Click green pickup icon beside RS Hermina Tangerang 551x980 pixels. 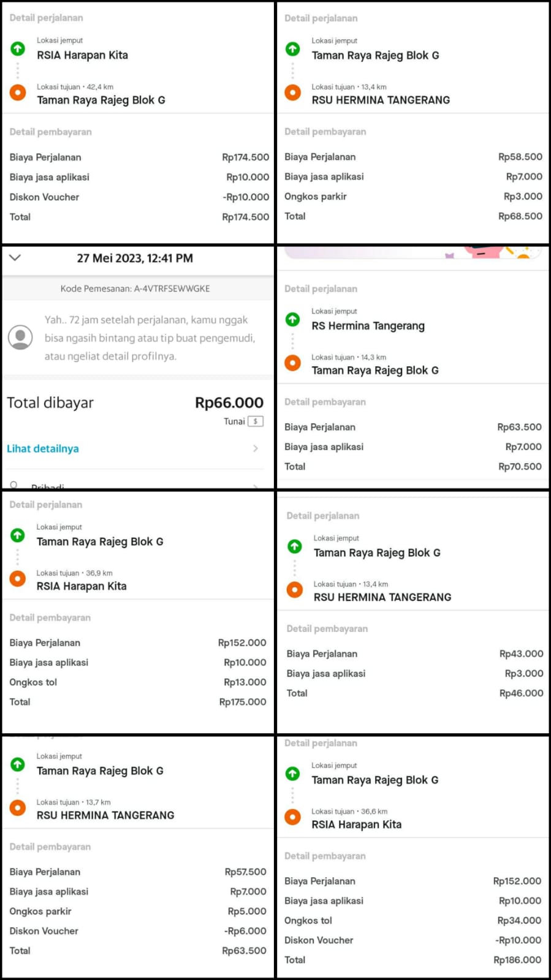[293, 319]
